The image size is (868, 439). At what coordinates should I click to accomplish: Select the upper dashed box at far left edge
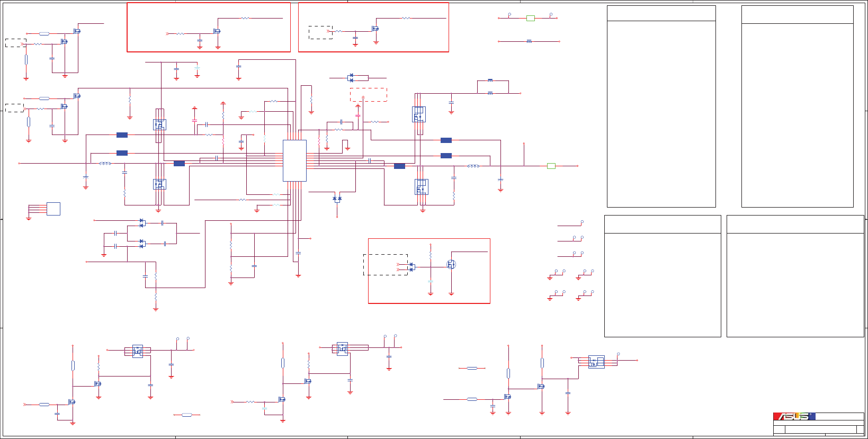click(16, 43)
